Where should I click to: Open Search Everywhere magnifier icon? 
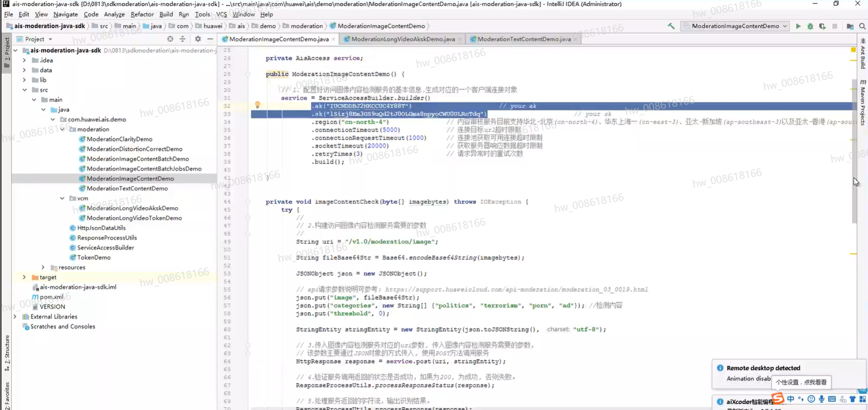[x=862, y=26]
